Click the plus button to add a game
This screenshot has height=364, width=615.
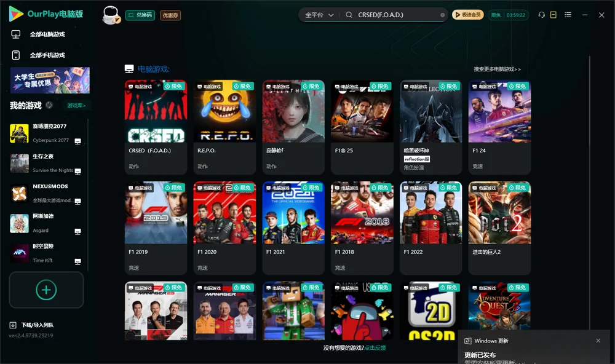coord(46,290)
